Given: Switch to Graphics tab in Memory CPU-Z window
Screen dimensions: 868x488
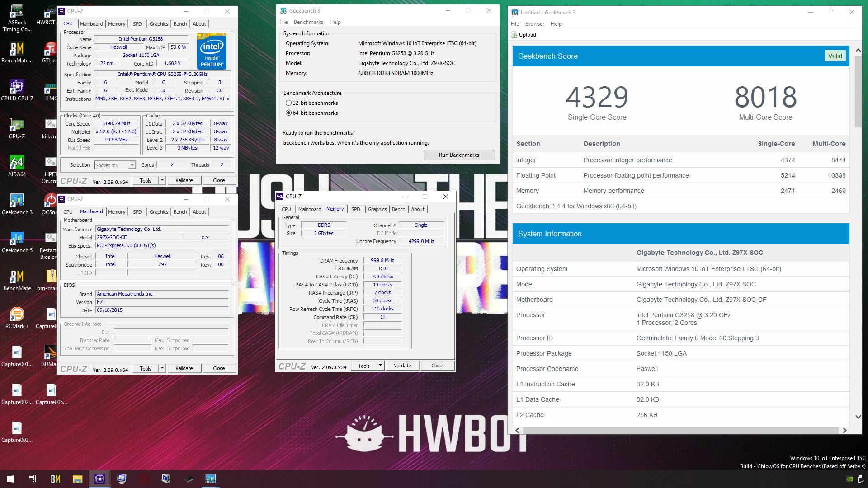Looking at the screenshot, I should click(377, 209).
